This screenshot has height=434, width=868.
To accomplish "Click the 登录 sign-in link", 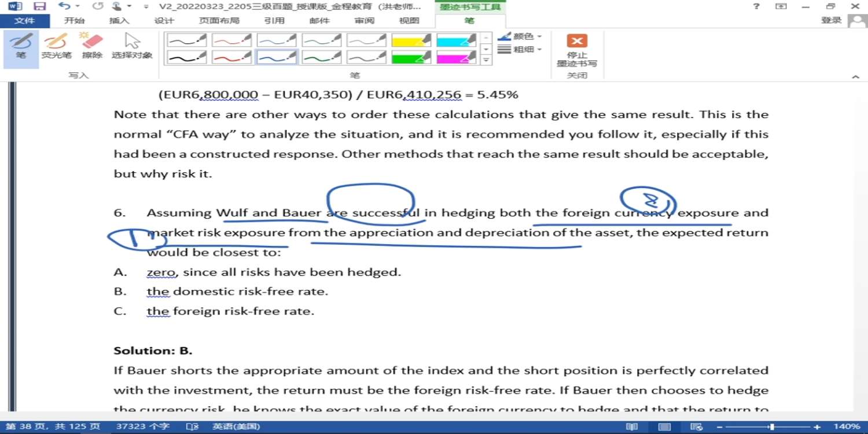I will click(x=831, y=21).
